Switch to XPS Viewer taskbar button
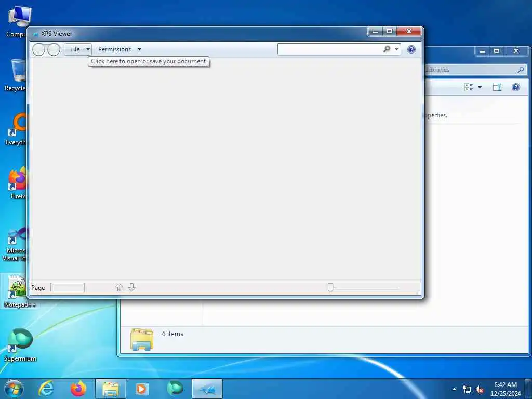Image resolution: width=532 pixels, height=399 pixels. tap(207, 389)
